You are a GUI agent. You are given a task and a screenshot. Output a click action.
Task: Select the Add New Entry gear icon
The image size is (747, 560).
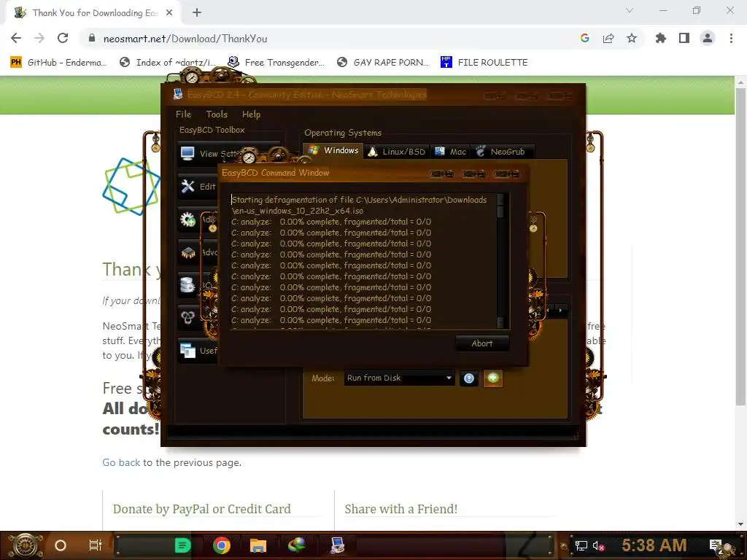click(x=187, y=219)
